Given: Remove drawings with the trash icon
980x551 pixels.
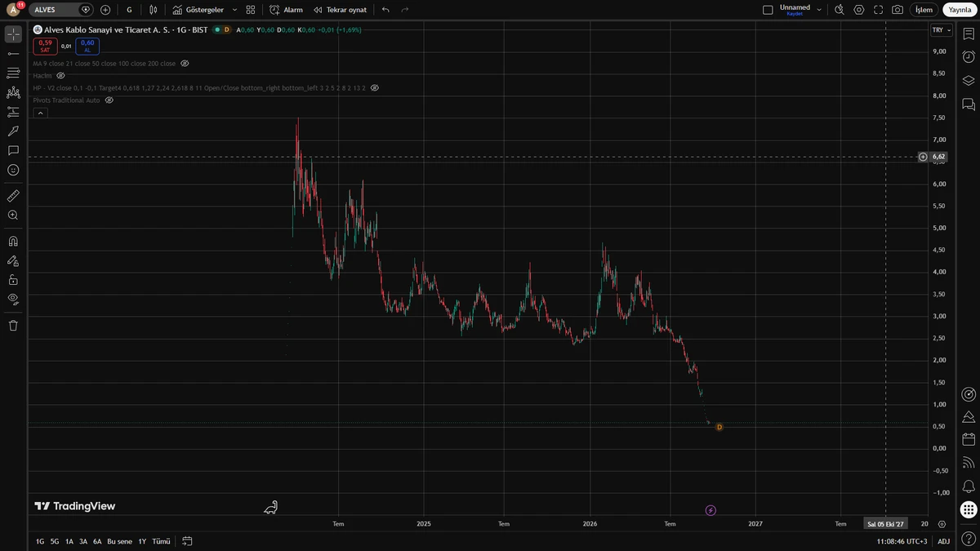Looking at the screenshot, I should click(x=13, y=326).
